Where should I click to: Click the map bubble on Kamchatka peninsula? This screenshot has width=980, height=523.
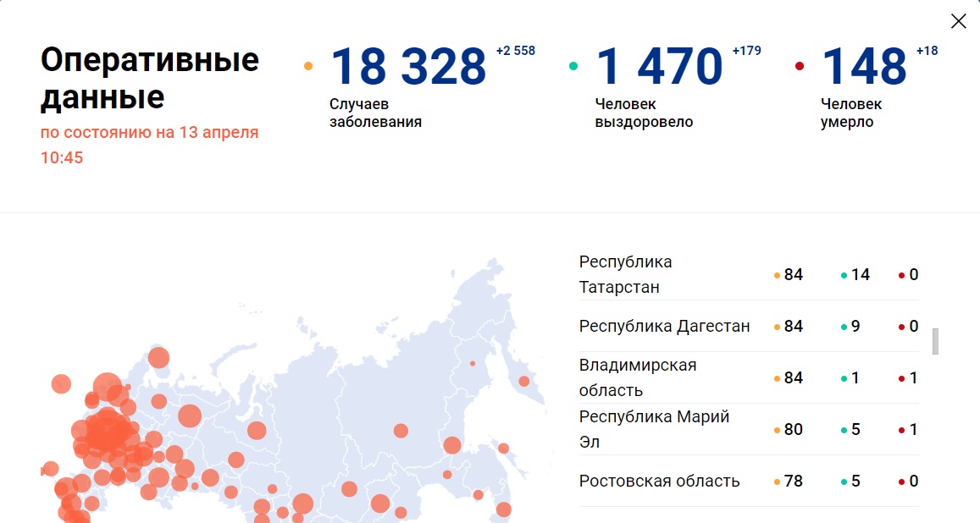coord(523,381)
